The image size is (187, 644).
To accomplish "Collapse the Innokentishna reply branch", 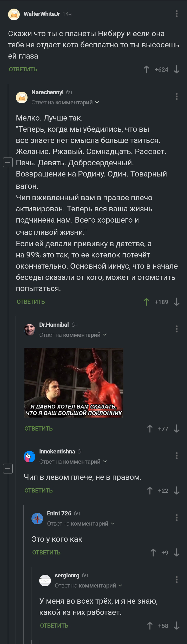I will 8,469.
